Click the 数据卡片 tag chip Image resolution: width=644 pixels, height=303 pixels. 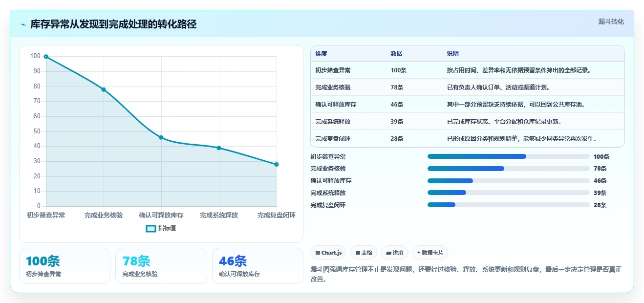pos(430,253)
